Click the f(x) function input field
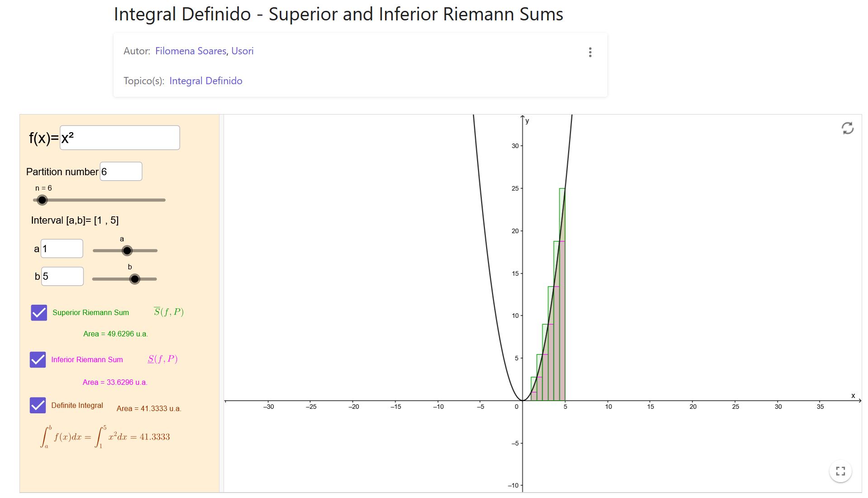The width and height of the screenshot is (868, 498). click(119, 138)
